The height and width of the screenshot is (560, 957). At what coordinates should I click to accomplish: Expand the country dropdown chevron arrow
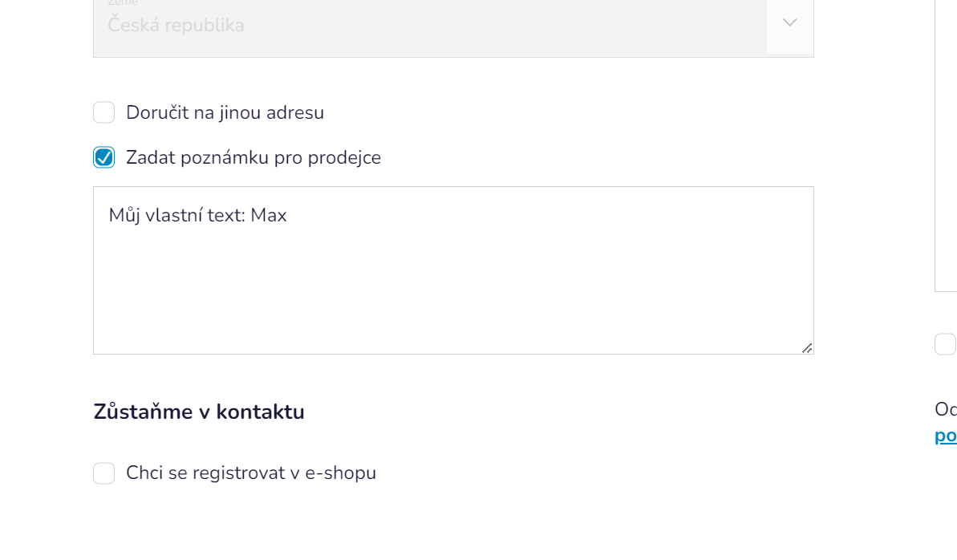789,23
